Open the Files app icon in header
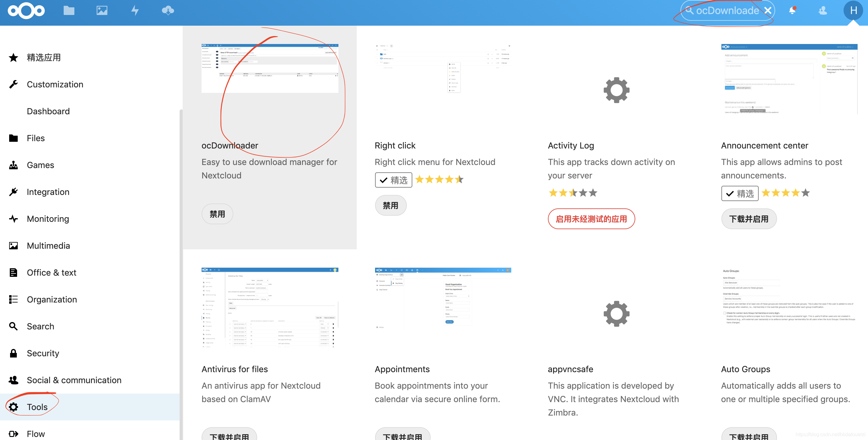The image size is (868, 440). point(69,10)
